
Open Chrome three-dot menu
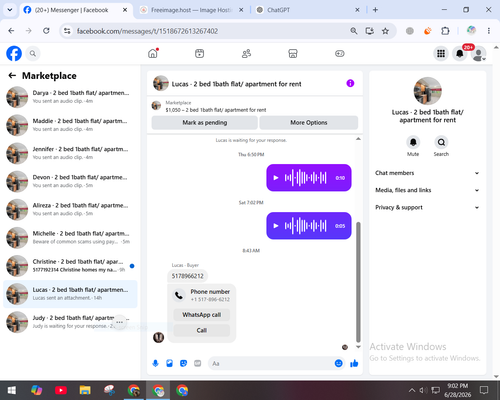coord(489,31)
